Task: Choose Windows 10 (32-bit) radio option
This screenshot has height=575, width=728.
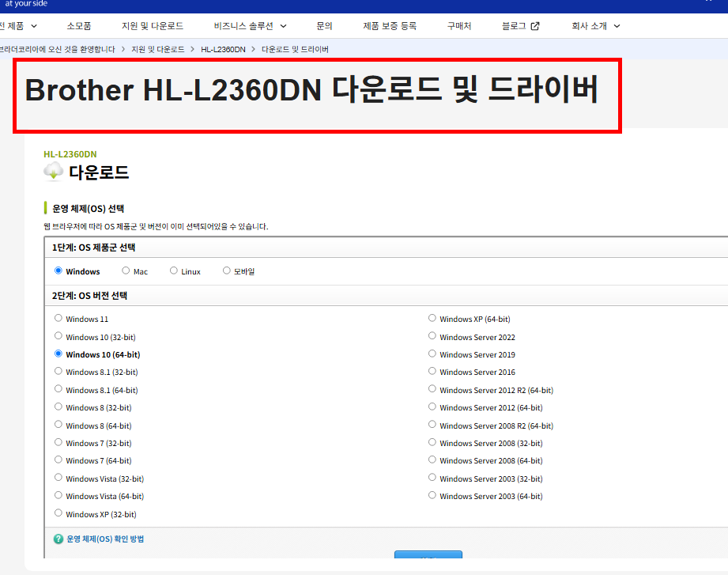Action: point(58,336)
